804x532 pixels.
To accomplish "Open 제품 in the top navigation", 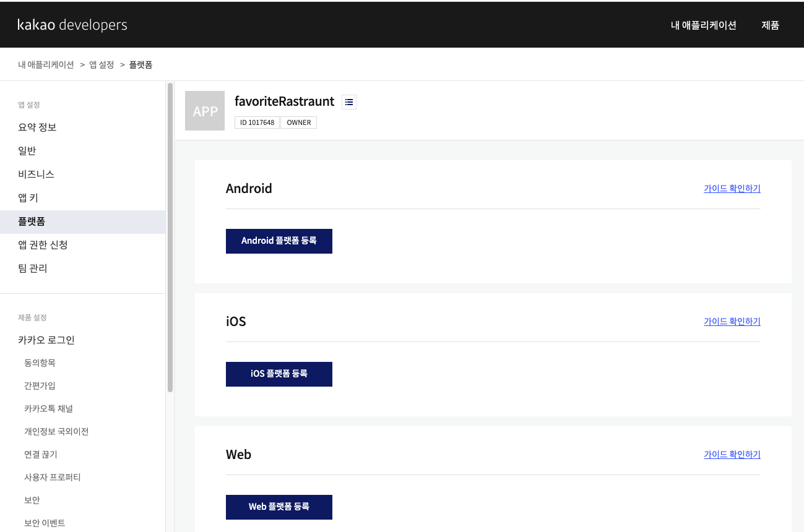I will point(771,25).
